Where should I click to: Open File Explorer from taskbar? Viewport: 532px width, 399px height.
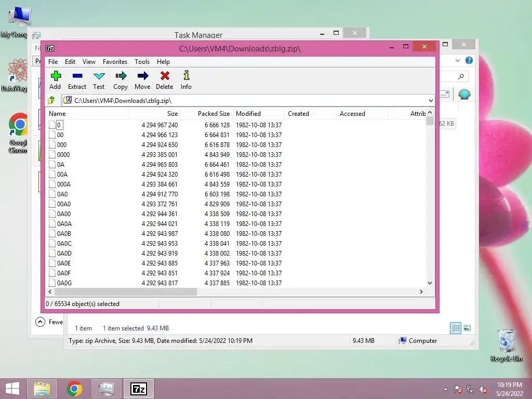[x=42, y=389]
